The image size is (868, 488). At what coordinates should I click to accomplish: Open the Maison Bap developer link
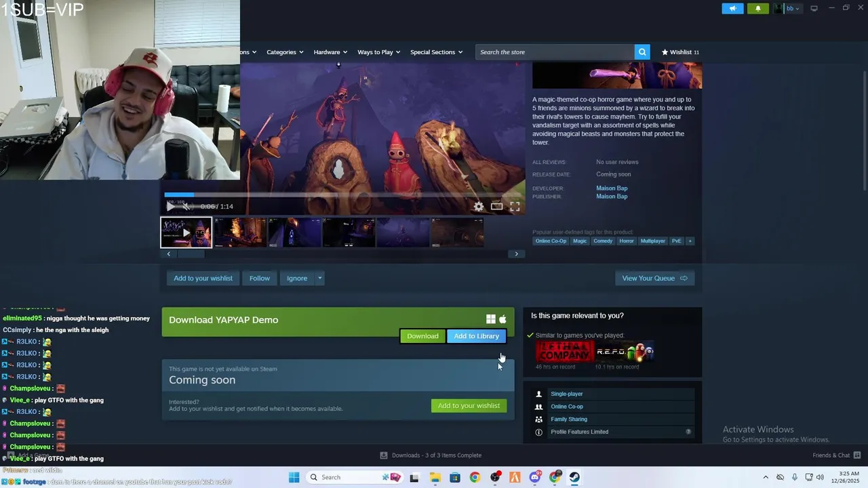[x=612, y=188]
